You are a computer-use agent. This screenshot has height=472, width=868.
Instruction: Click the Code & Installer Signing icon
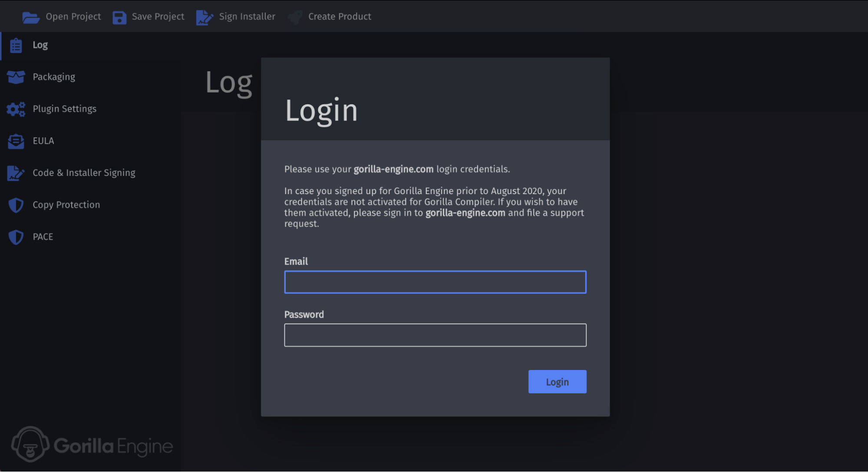(x=16, y=173)
